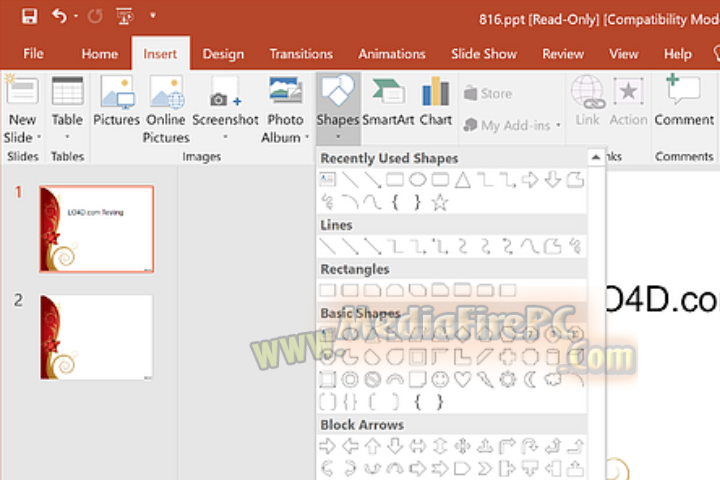This screenshot has height=480, width=720.
Task: Switch to the Animations tab
Action: pyautogui.click(x=392, y=54)
